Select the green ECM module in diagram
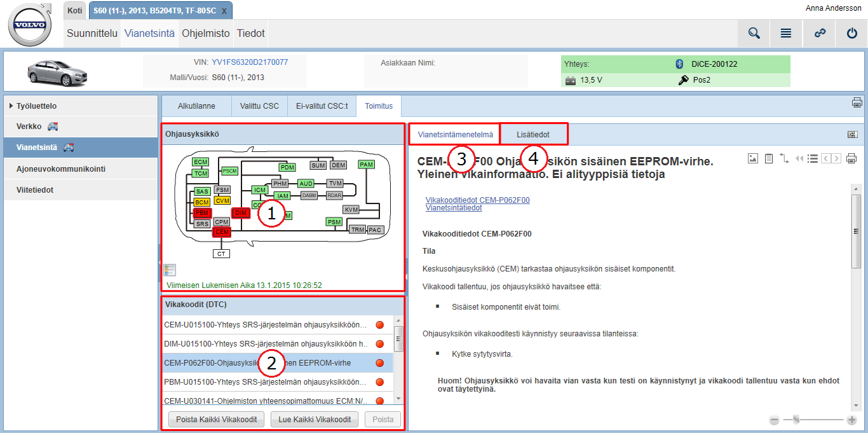 tap(201, 162)
